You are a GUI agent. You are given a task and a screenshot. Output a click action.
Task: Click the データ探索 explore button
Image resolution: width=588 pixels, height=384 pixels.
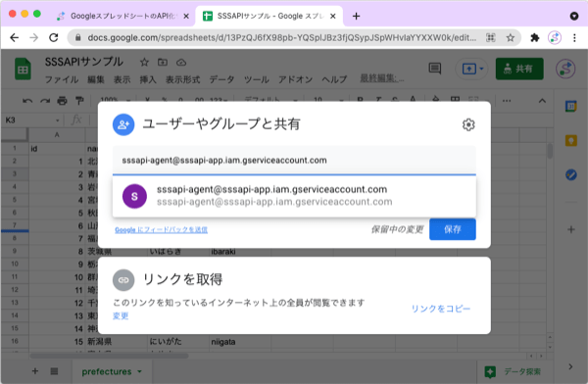(x=514, y=371)
